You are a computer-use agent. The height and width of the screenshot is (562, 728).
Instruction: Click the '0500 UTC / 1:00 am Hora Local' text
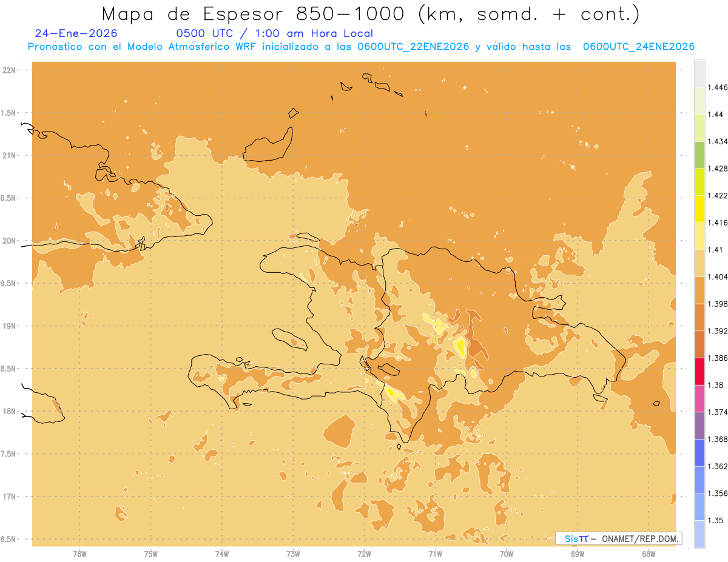pyautogui.click(x=274, y=33)
